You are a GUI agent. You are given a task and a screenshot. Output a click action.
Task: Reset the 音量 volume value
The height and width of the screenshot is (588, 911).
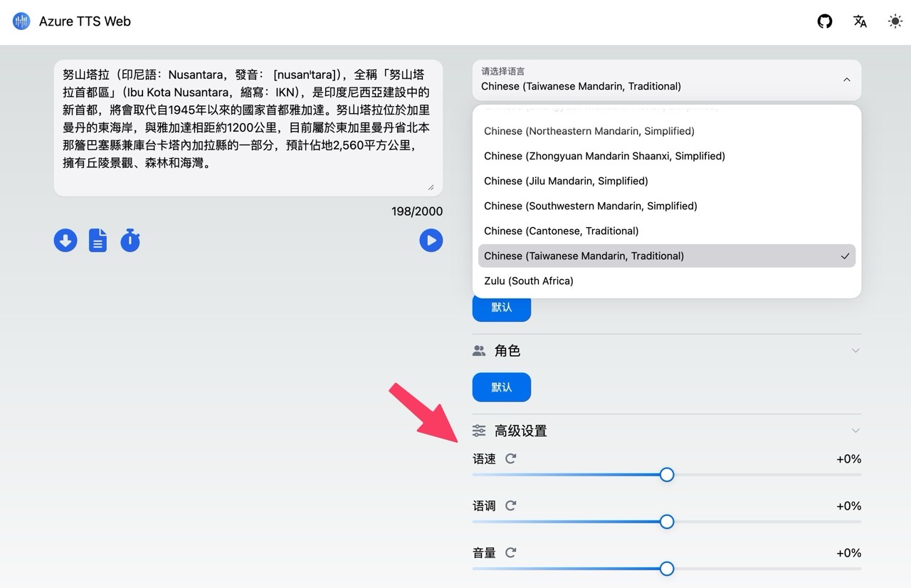tap(510, 553)
